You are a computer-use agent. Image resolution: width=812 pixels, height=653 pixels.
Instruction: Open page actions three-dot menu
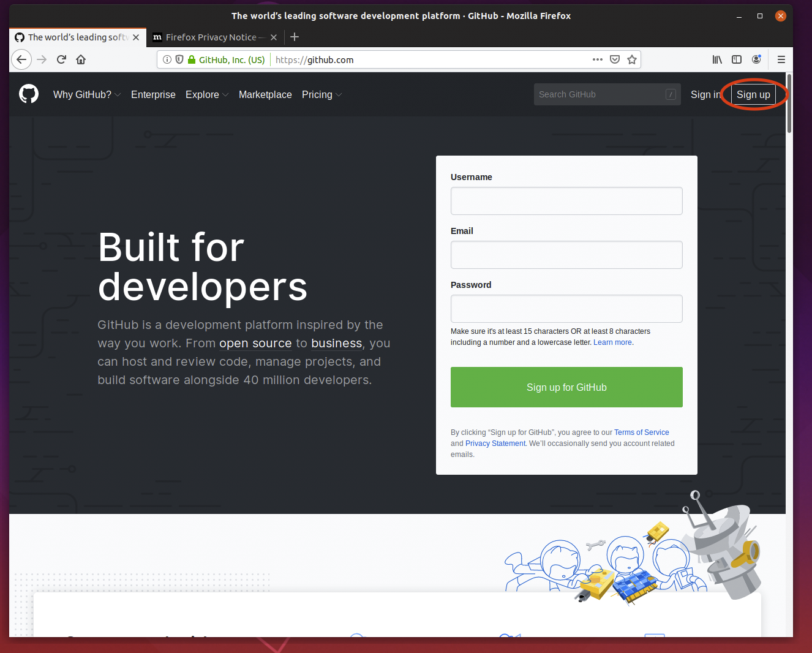[598, 59]
